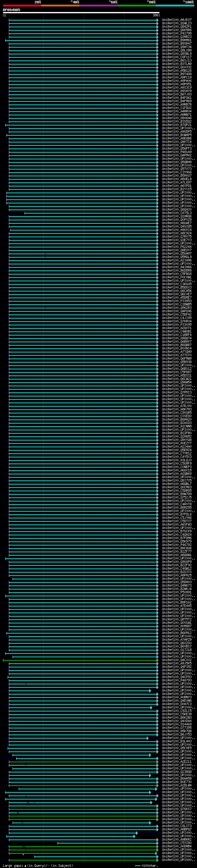The height and width of the screenshot is (868, 197).
Task: Select the UniRef100_Q1HRQ6 label
Action: (x=176, y=216)
